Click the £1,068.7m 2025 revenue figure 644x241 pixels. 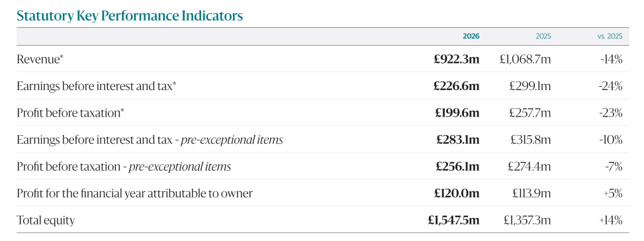[x=526, y=59]
